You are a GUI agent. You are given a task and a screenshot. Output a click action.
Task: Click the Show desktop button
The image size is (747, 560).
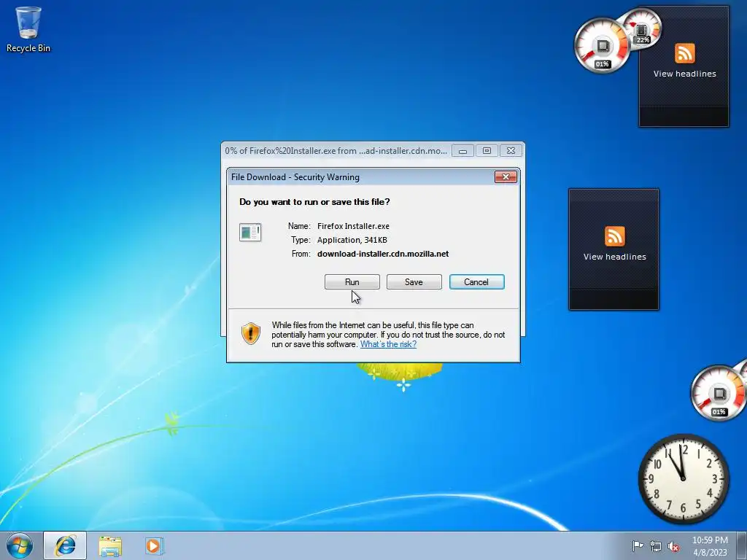742,545
